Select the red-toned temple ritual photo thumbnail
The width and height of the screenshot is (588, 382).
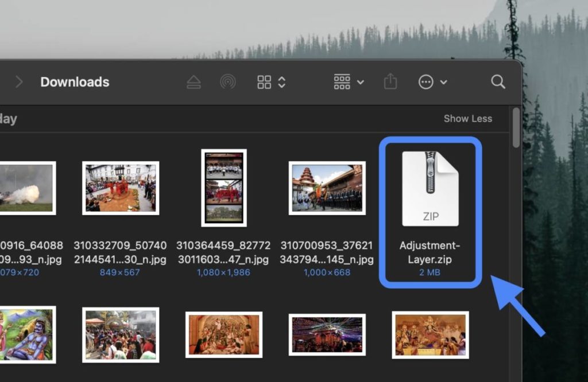click(224, 335)
